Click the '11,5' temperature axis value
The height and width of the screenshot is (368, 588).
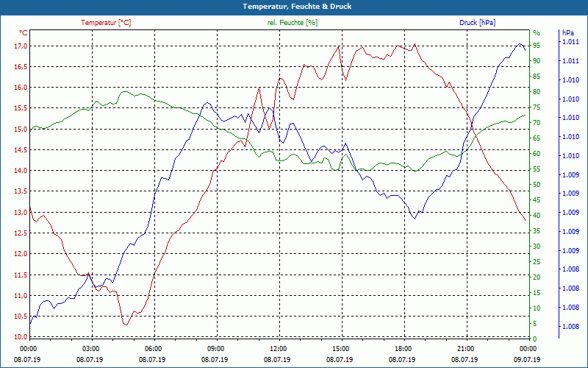[21, 275]
